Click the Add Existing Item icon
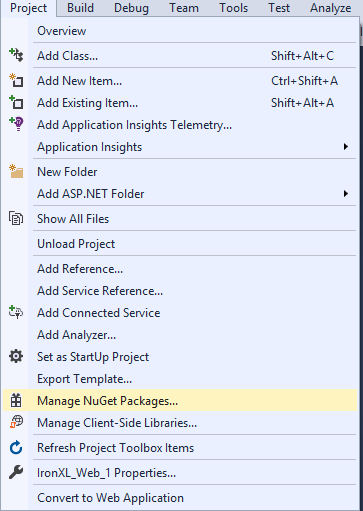Image resolution: width=363 pixels, height=511 pixels. click(16, 102)
